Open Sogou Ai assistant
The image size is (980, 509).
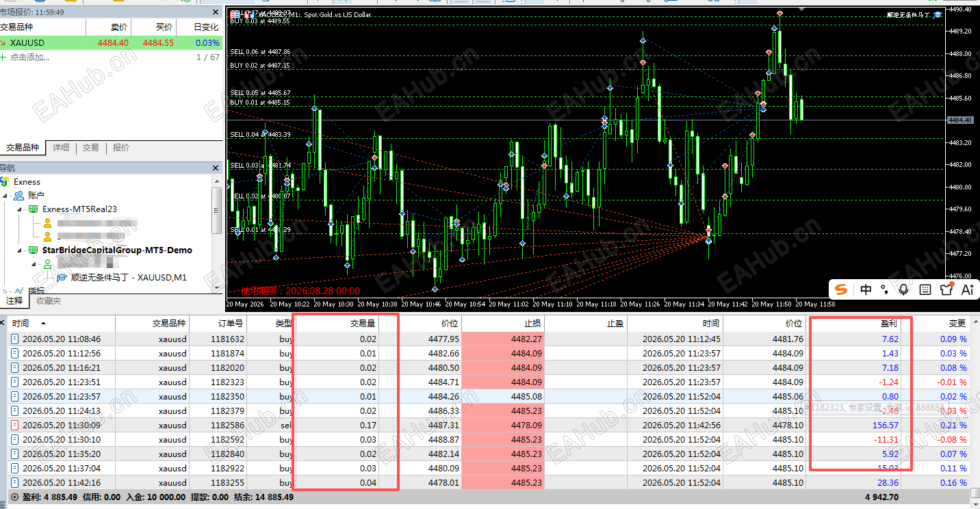[967, 289]
